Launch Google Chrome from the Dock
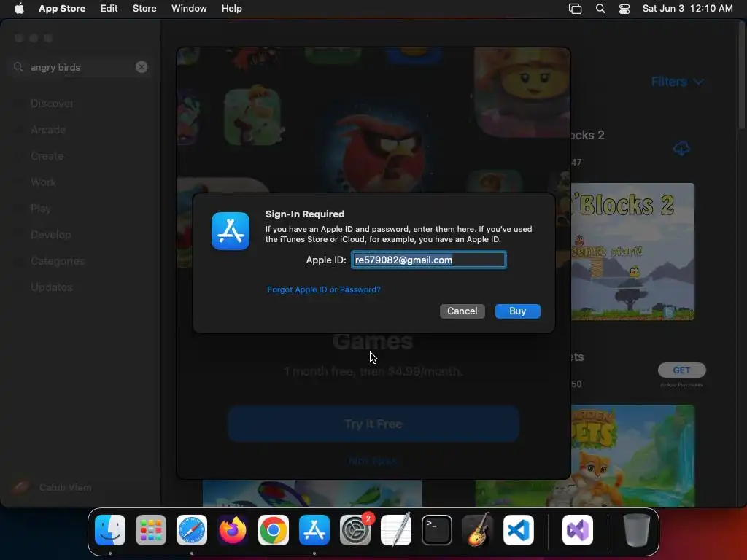This screenshot has height=560, width=747. 274,530
